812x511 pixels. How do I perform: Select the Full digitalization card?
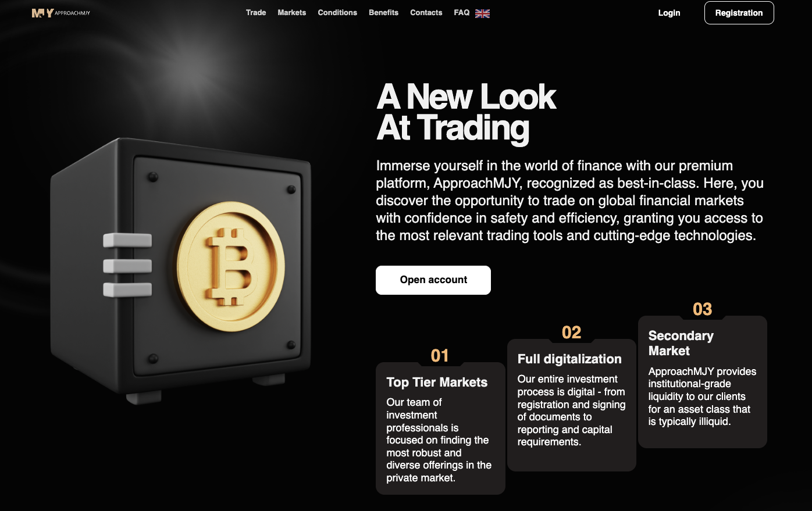pyautogui.click(x=572, y=405)
